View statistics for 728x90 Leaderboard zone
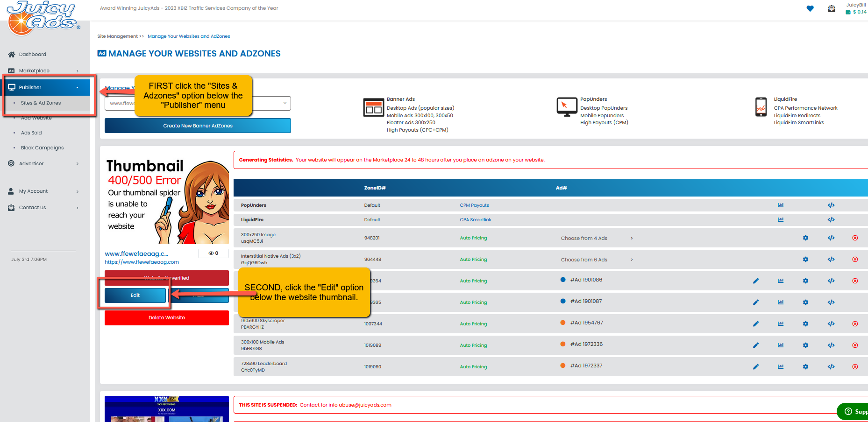The width and height of the screenshot is (868, 422). point(781,367)
